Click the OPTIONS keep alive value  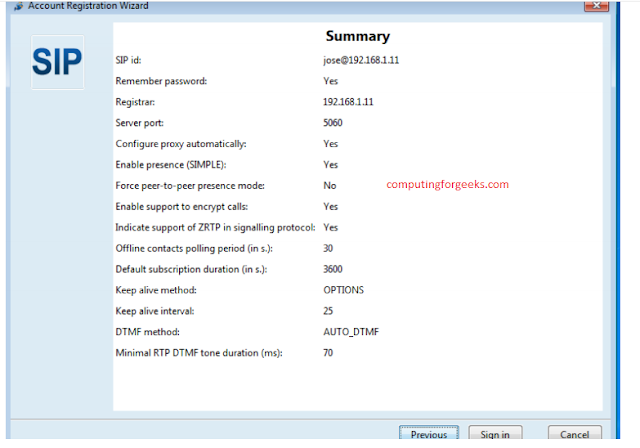(343, 290)
